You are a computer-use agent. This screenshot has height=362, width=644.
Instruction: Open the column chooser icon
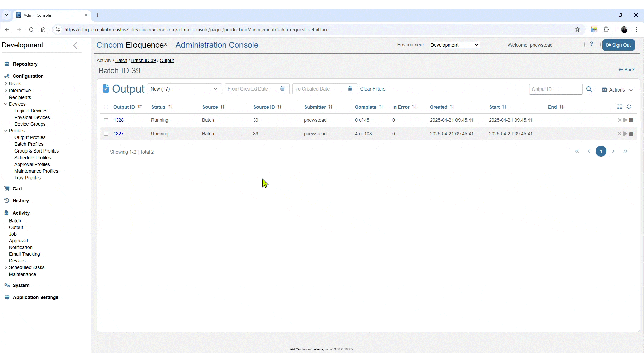[620, 107]
